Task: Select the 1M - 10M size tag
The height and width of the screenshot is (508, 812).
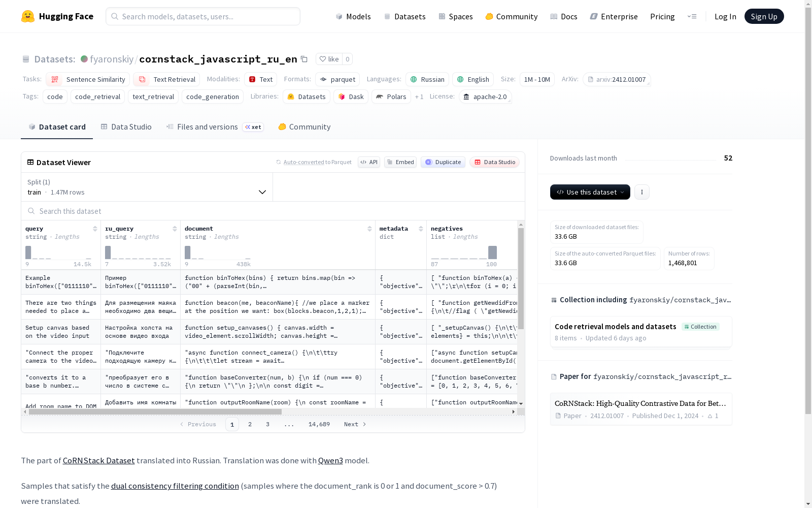Action: (x=537, y=79)
